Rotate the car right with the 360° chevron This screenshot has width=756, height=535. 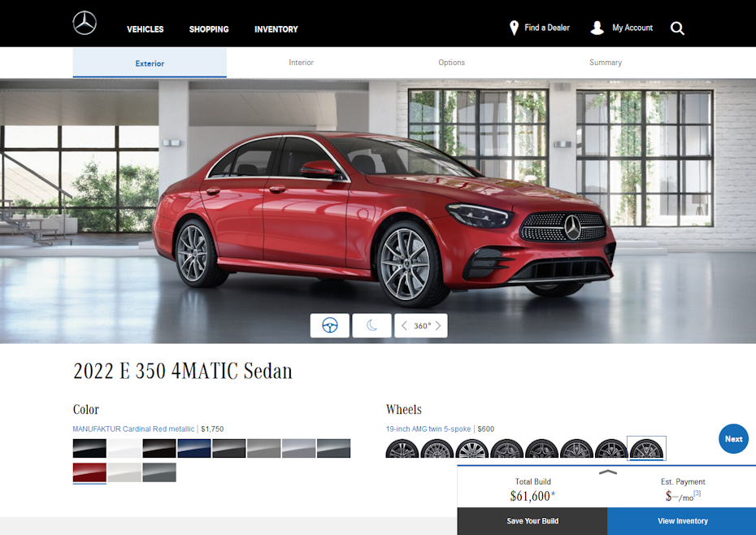pyautogui.click(x=437, y=325)
